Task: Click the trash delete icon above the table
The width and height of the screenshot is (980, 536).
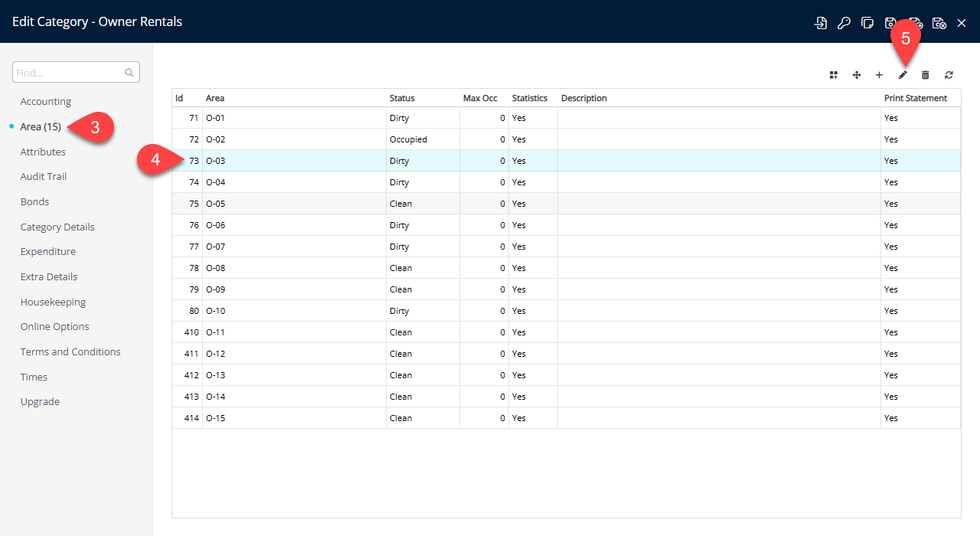Action: click(926, 75)
